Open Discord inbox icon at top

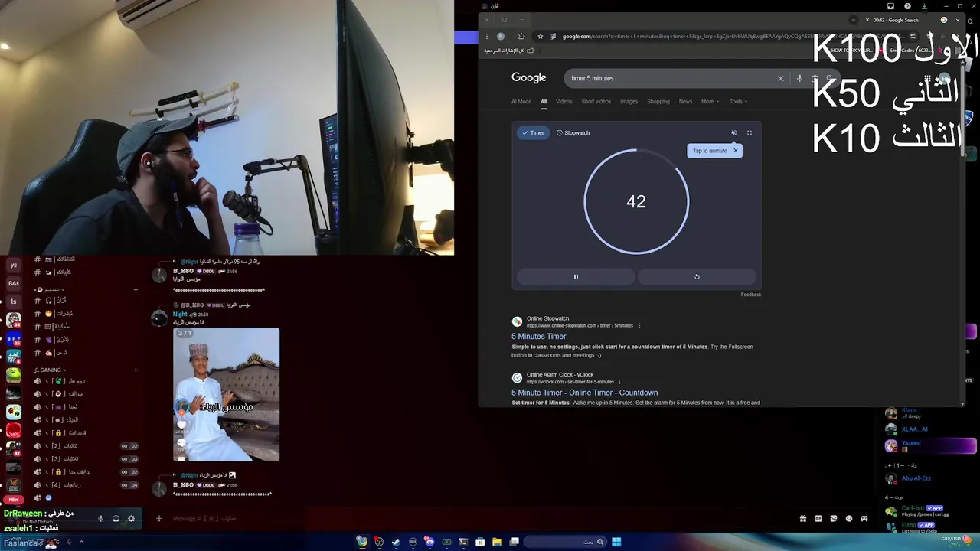click(890, 6)
